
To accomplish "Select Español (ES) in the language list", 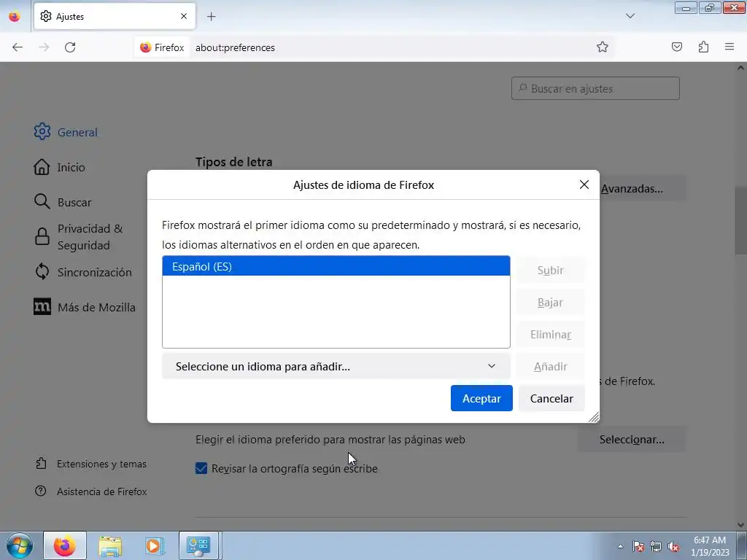I will pyautogui.click(x=336, y=266).
